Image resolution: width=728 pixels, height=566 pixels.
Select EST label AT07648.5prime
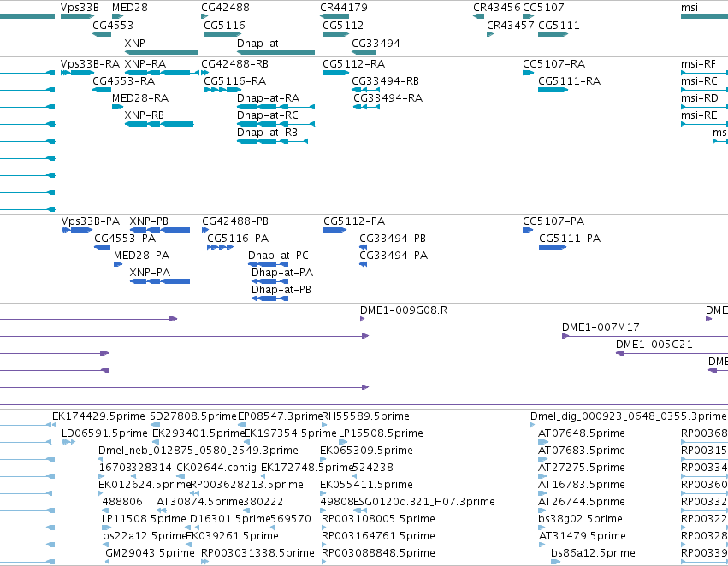coord(581,433)
